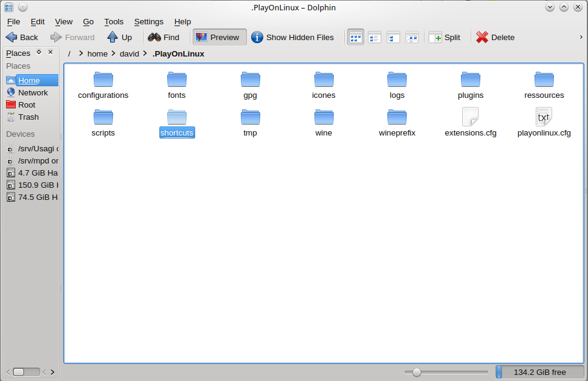Open the Dolphin window menu icon
The height and width of the screenshot is (381, 588).
[9, 7]
